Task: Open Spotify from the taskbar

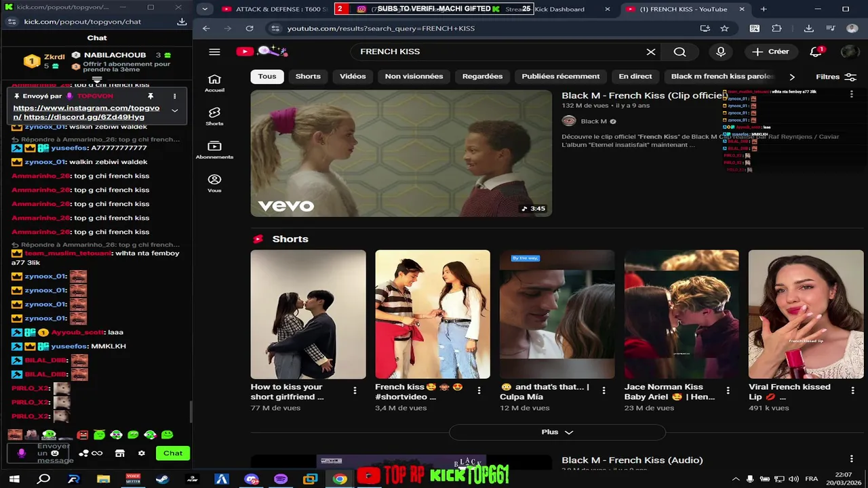Action: point(281,479)
